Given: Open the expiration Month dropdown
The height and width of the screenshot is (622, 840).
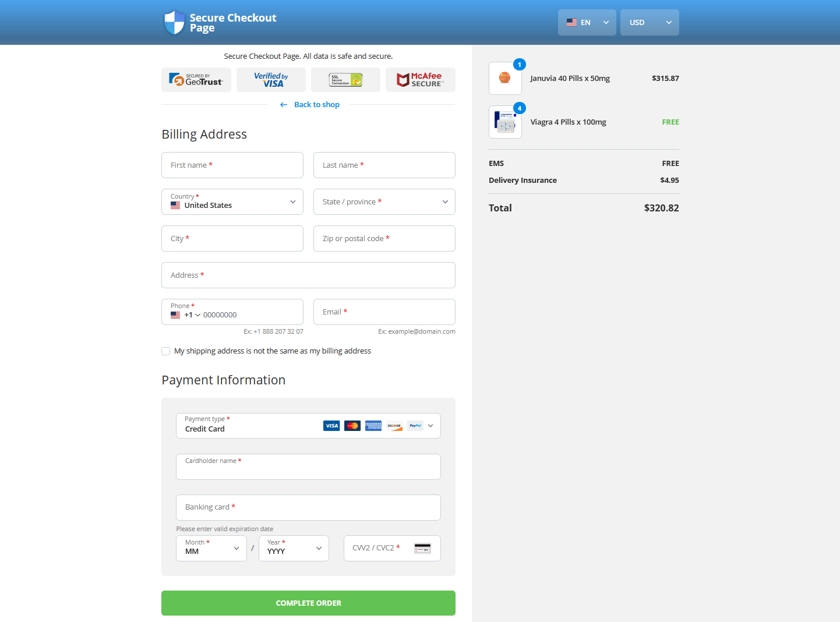Looking at the screenshot, I should click(211, 548).
